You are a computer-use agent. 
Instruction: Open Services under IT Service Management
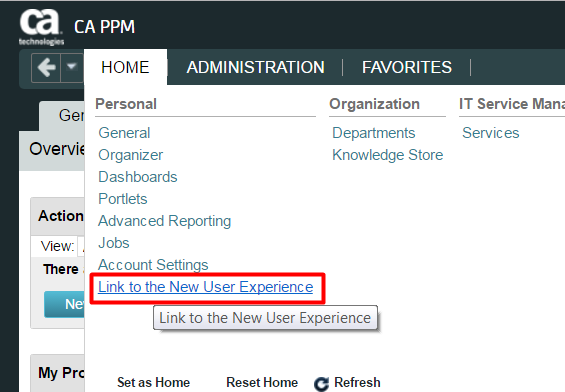[491, 133]
